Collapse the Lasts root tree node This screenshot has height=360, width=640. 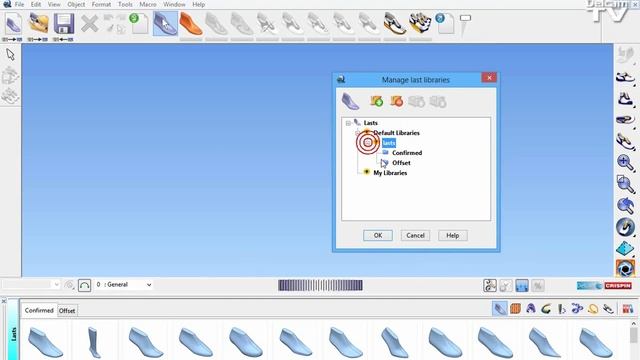tap(348, 123)
